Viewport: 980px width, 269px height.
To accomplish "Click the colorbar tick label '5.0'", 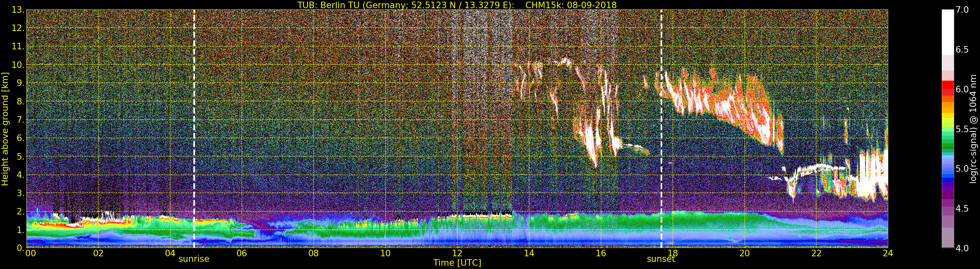I will click(x=962, y=168).
